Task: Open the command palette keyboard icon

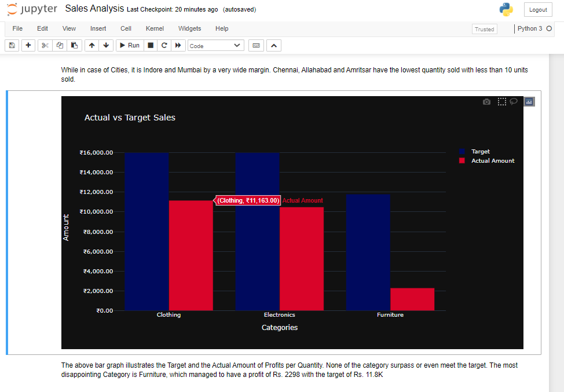Action: tap(256, 45)
